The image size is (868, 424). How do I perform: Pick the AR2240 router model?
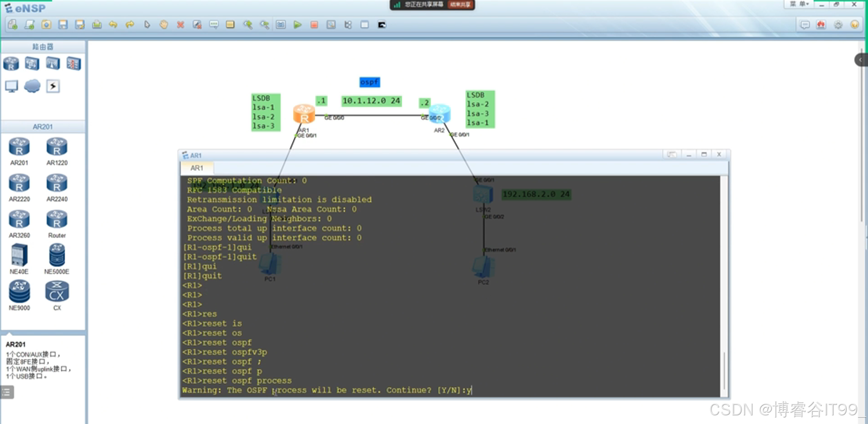pos(57,188)
